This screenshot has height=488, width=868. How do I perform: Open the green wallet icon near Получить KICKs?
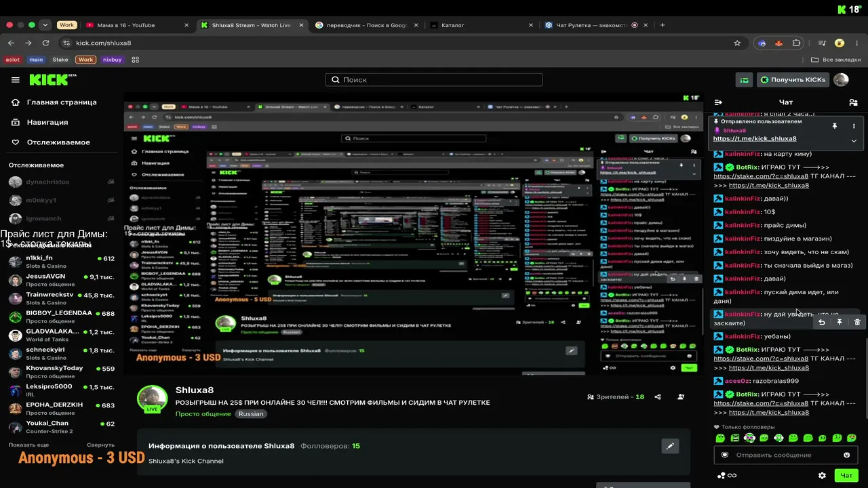745,80
